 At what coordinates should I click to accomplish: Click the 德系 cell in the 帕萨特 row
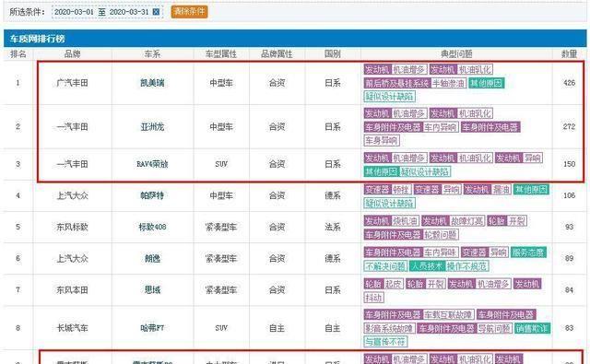tap(333, 195)
